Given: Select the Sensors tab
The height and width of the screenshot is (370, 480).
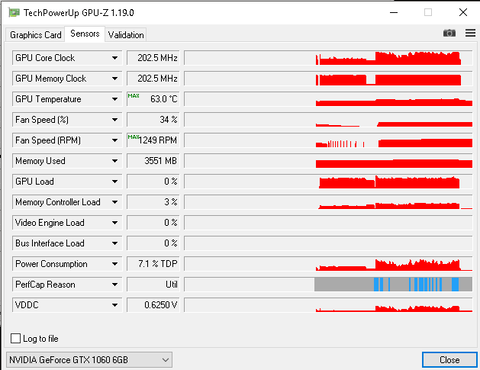Looking at the screenshot, I should 85,34.
